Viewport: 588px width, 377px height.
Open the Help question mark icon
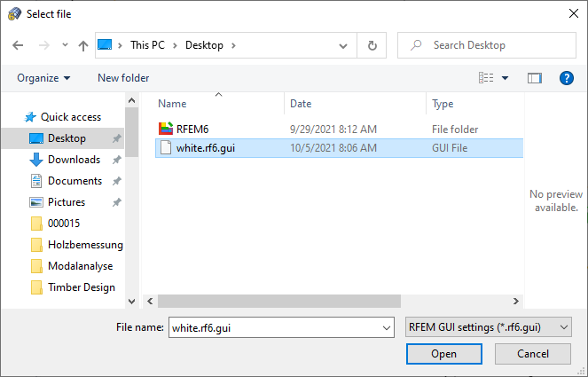point(568,78)
